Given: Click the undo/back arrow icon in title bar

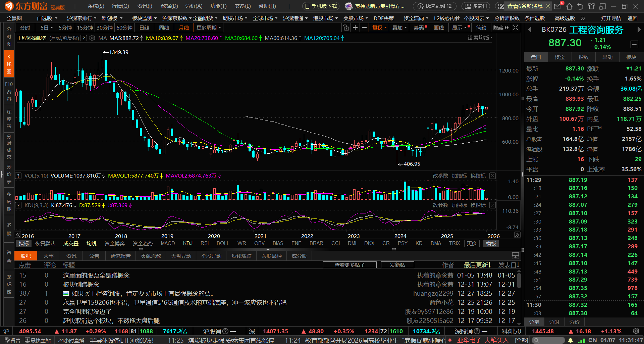Looking at the screenshot, I should point(580,6).
